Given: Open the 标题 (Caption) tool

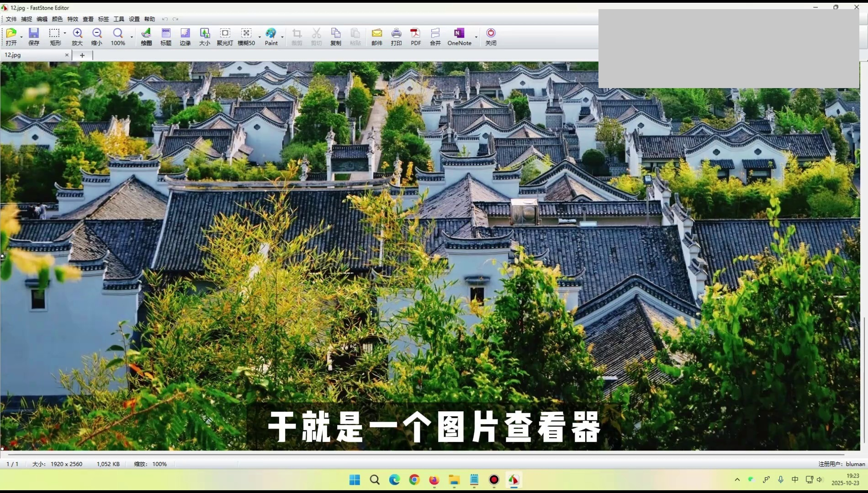Looking at the screenshot, I should 166,37.
